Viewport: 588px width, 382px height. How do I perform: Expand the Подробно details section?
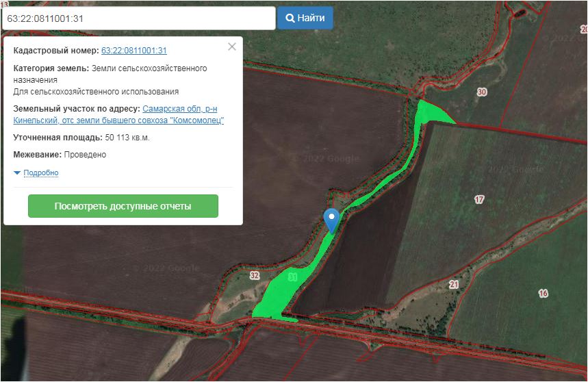40,173
